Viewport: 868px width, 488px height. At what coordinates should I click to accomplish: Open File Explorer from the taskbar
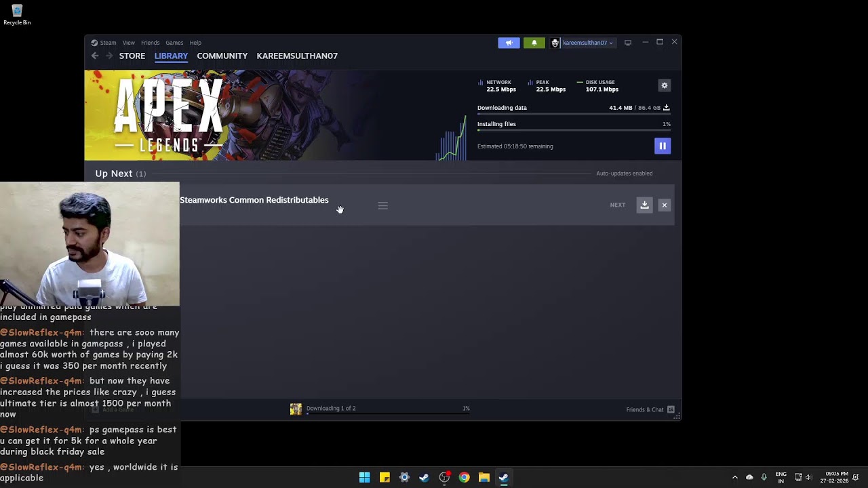(484, 477)
